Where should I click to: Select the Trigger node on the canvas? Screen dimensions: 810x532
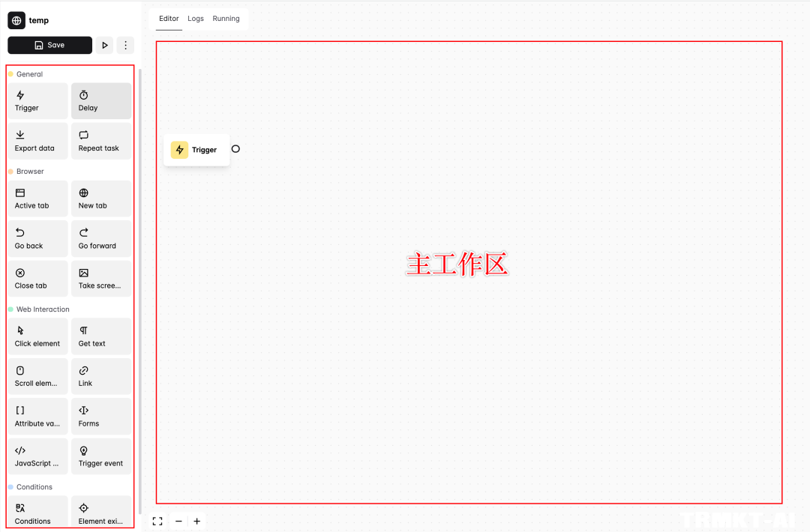196,149
